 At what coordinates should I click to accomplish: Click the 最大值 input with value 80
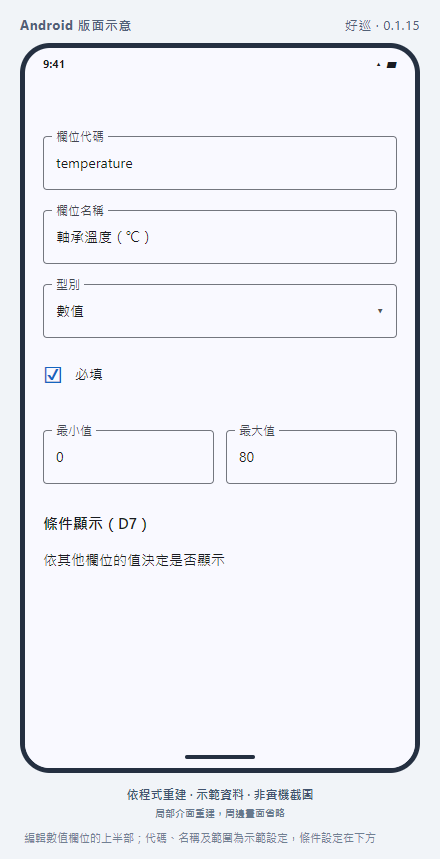coord(311,457)
